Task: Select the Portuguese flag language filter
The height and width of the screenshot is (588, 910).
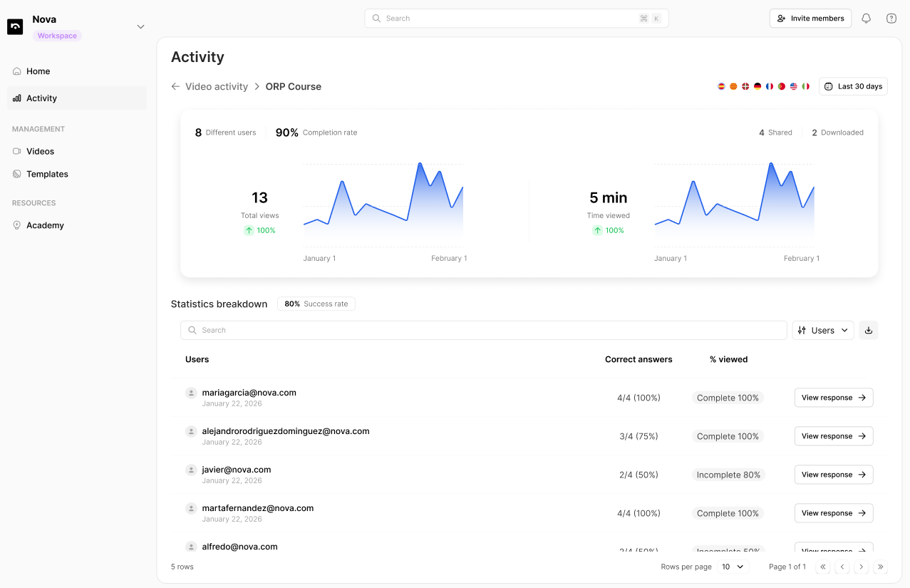Action: (x=782, y=86)
